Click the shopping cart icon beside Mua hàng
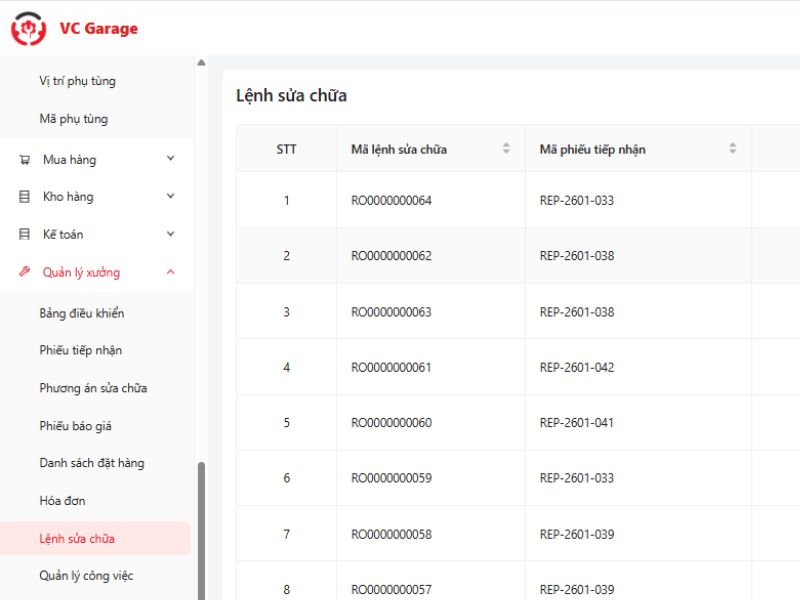The width and height of the screenshot is (800, 600). [25, 159]
